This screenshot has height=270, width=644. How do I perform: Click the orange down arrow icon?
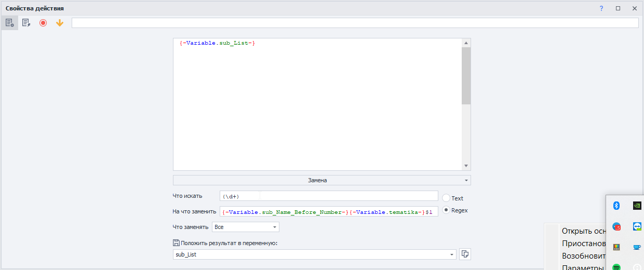[x=60, y=23]
